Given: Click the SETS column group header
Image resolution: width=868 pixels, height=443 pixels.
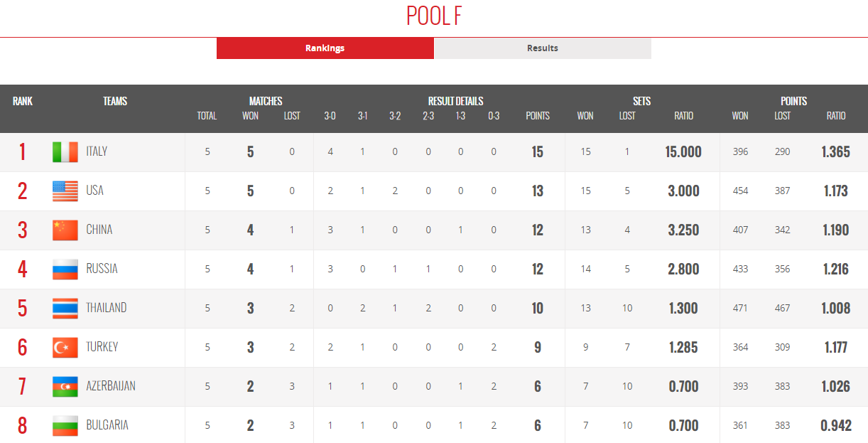Looking at the screenshot, I should click(641, 101).
